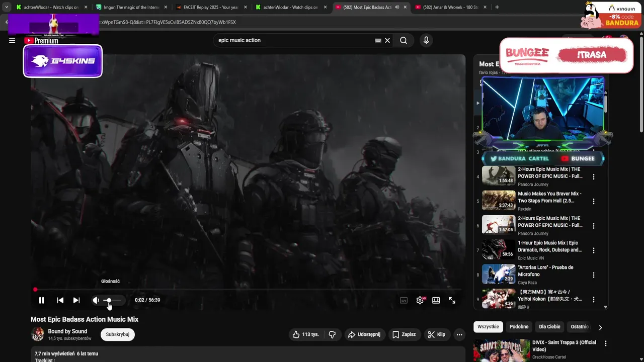Select the Ostatnio filter chip
Screen dimensions: 644x362
point(579,327)
